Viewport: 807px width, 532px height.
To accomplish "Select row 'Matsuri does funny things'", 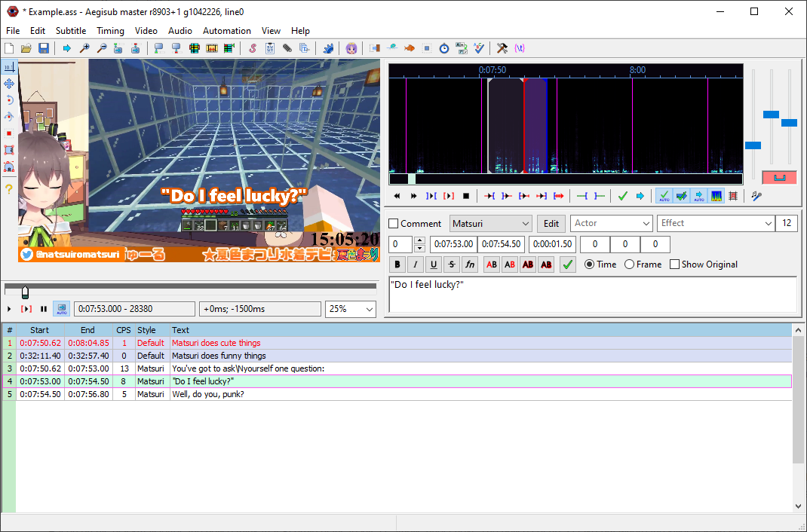I will (397, 356).
